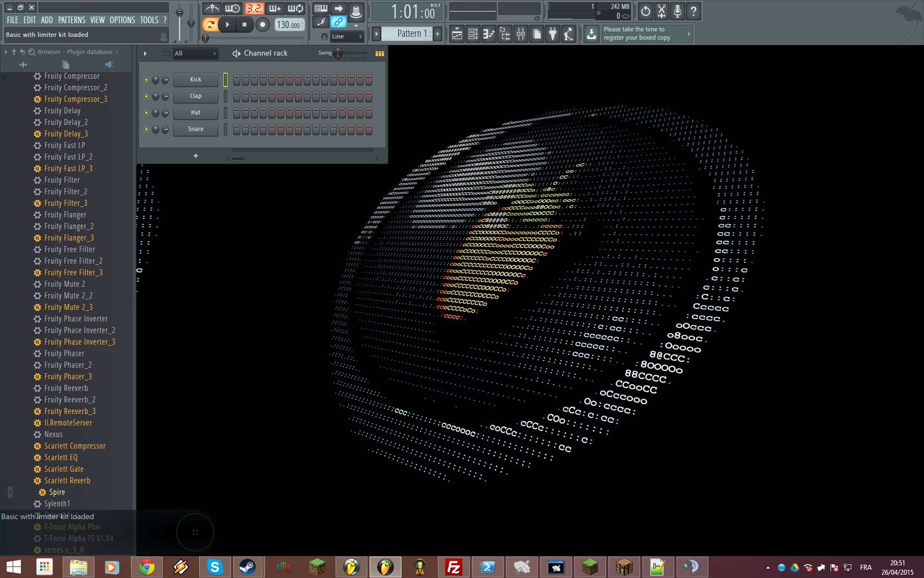Viewport: 924px width, 578px height.
Task: Open the Playlist view icon
Action: (457, 34)
